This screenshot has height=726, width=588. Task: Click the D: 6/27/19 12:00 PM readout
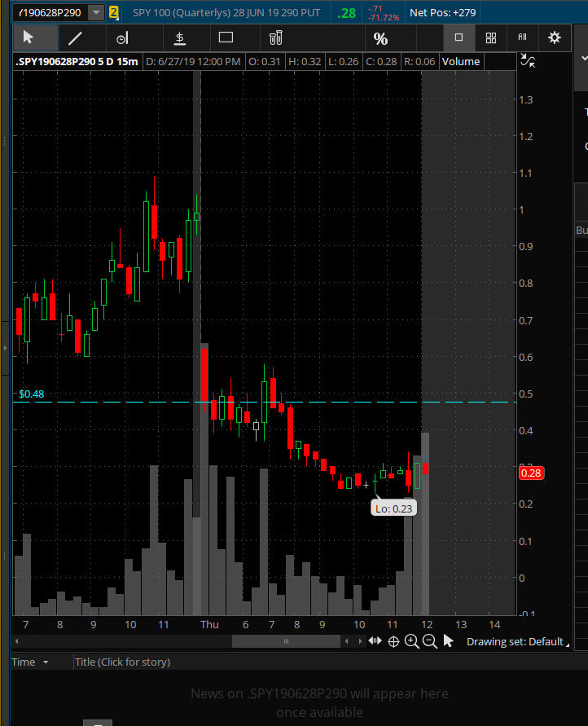pyautogui.click(x=193, y=62)
